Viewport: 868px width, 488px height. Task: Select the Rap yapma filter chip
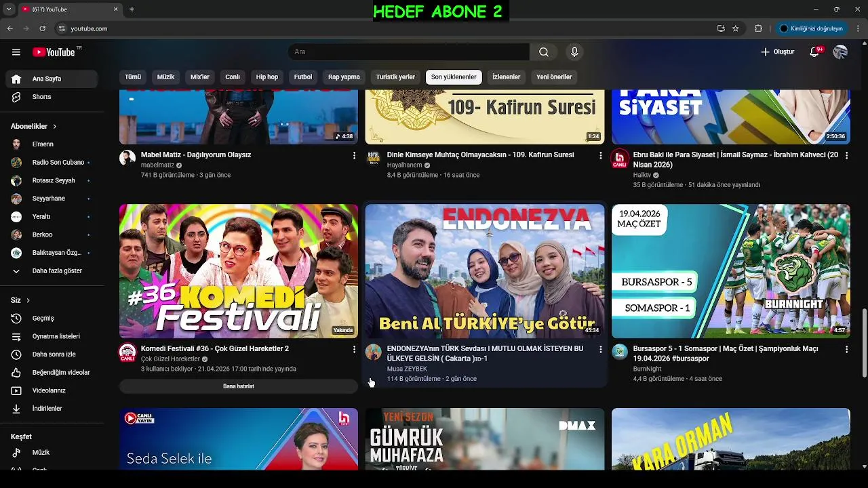[344, 77]
